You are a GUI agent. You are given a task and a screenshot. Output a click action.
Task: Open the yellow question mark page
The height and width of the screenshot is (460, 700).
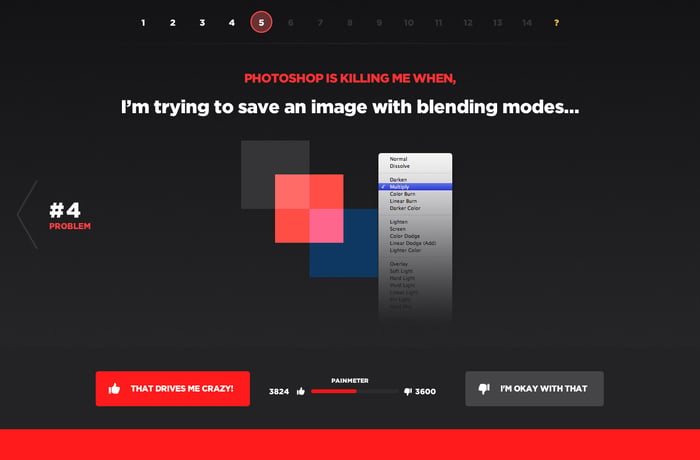click(x=556, y=23)
